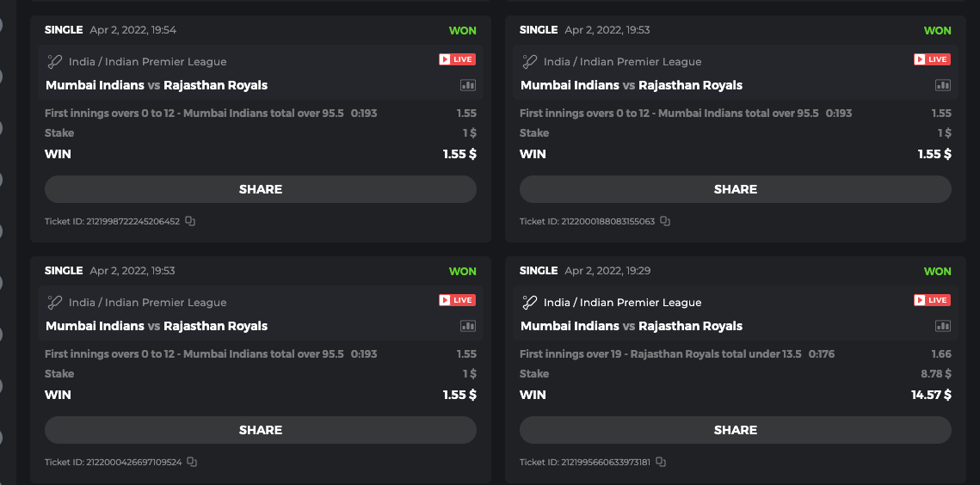Open Mumbai Indians vs Rajasthan Royals on 19:54 bet
Viewport: 980px width, 485px height.
click(157, 85)
